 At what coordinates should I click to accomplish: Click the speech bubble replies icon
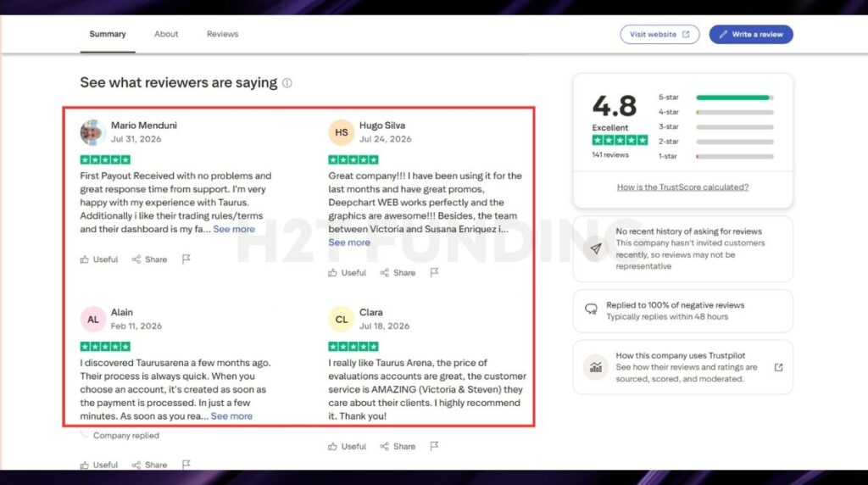(x=591, y=309)
